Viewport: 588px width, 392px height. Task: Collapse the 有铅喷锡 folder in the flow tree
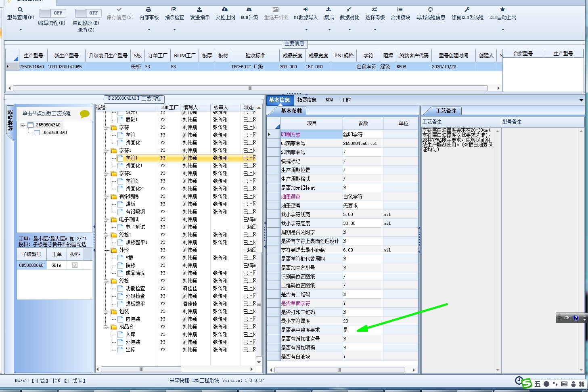click(106, 197)
